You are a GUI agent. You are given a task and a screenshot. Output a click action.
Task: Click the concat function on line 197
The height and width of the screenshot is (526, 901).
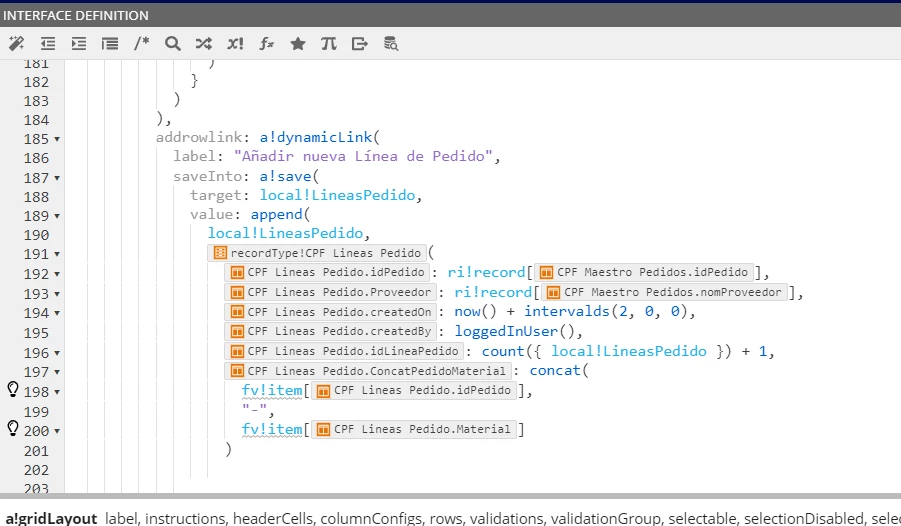click(555, 371)
